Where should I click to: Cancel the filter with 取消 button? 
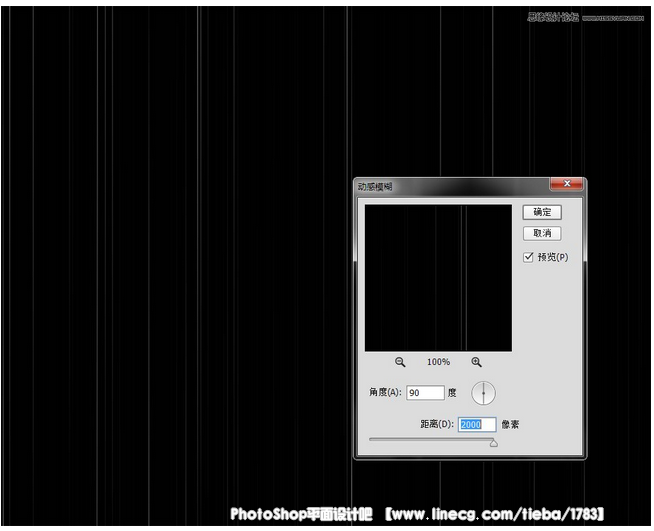tap(542, 233)
